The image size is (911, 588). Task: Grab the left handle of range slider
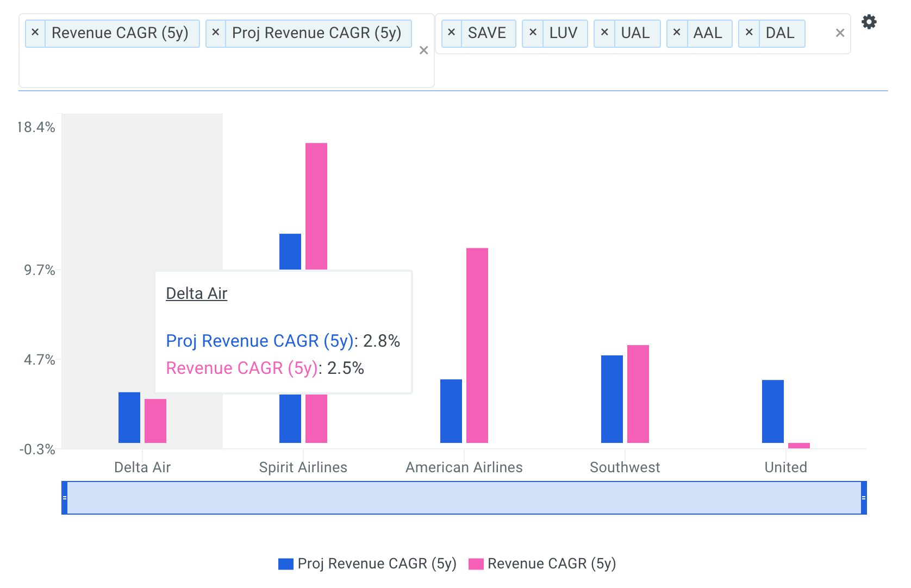click(x=65, y=498)
